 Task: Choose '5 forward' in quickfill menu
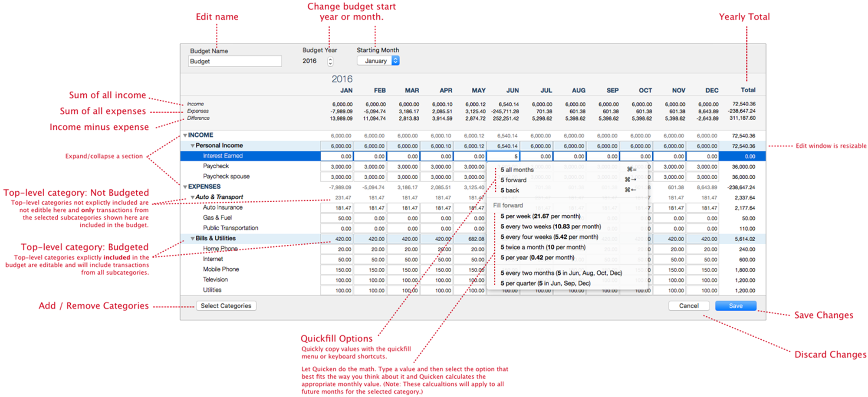coord(513,180)
